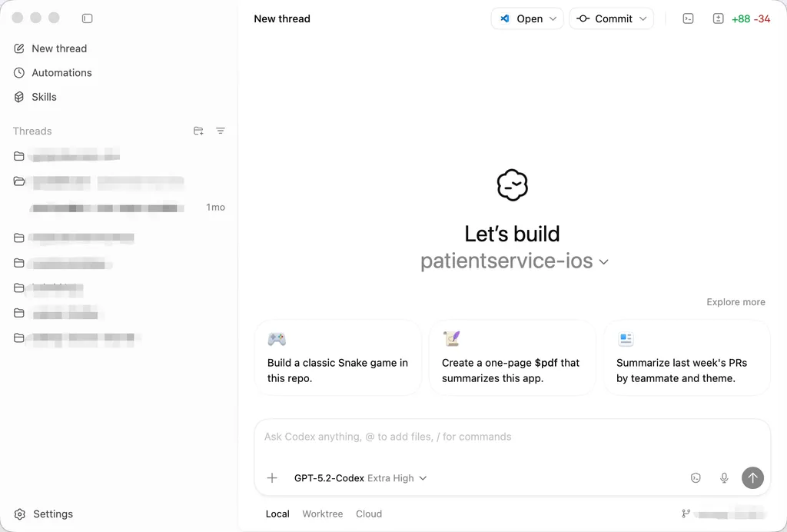Screen dimensions: 787x532
Task: Toggle the sidebar panel icon
Action: point(88,18)
